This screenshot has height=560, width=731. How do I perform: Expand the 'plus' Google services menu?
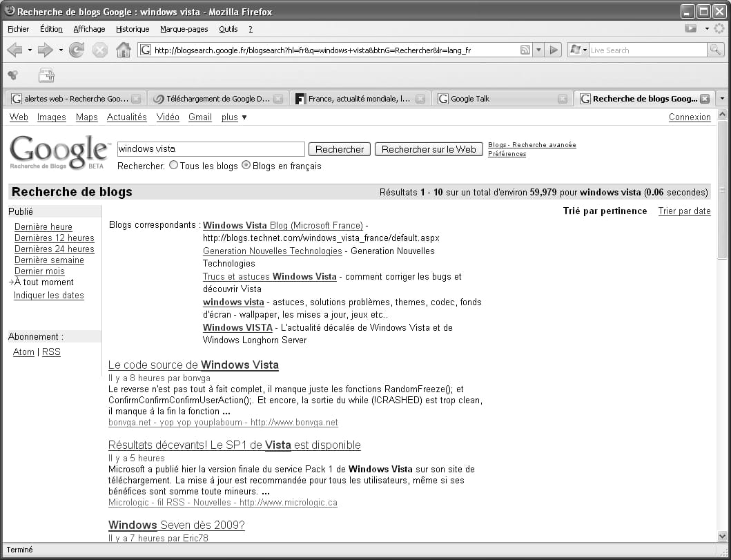(234, 117)
